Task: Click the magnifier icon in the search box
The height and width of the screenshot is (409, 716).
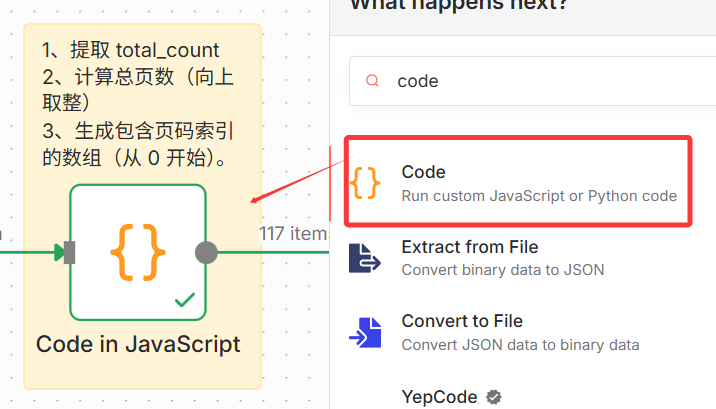Action: coord(373,81)
